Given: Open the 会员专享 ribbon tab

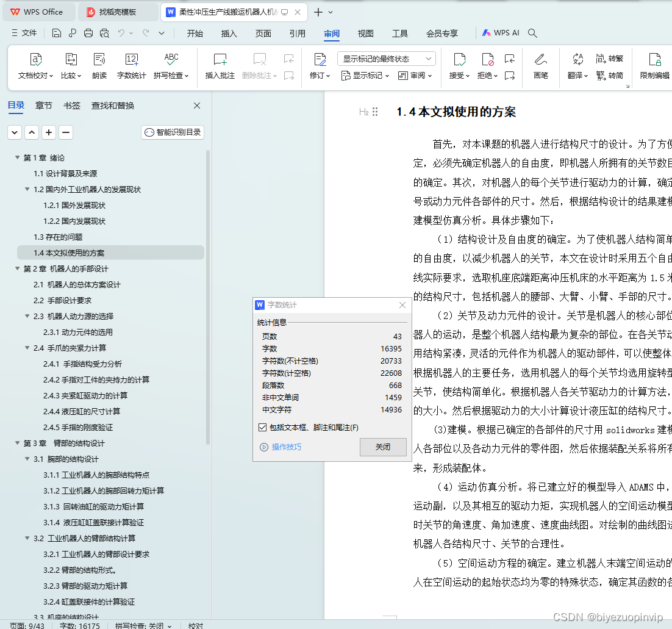Looking at the screenshot, I should [442, 33].
